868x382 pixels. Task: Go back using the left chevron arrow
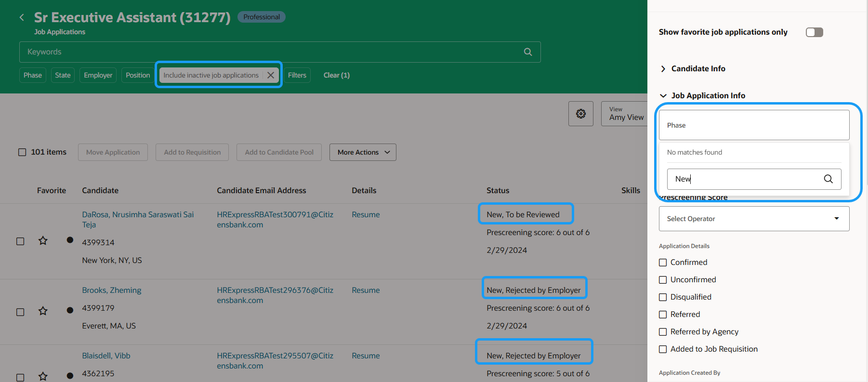coord(22,17)
